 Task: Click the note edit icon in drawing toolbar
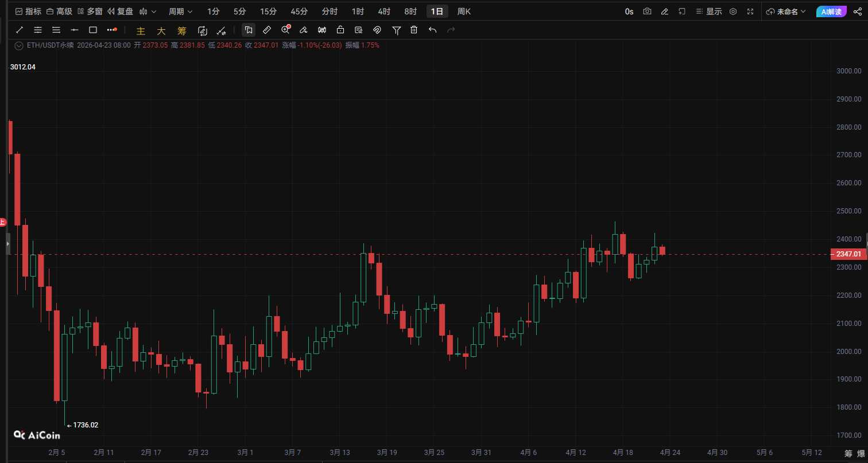(359, 30)
